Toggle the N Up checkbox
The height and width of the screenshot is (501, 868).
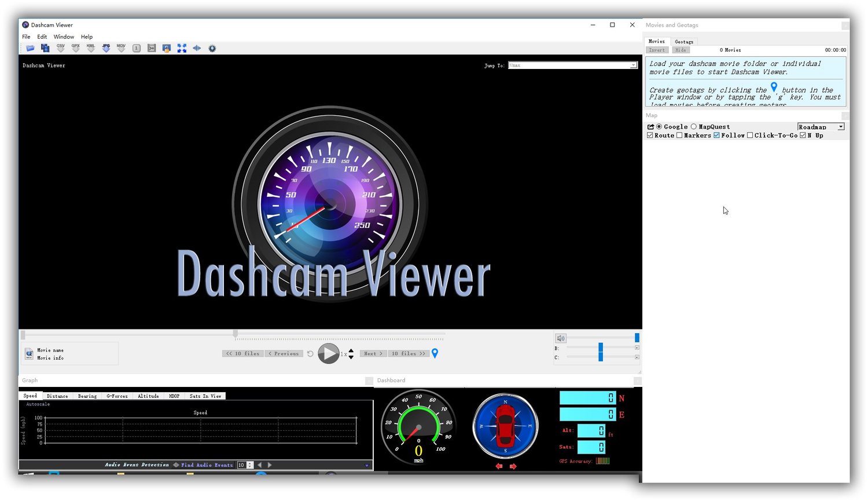(803, 136)
